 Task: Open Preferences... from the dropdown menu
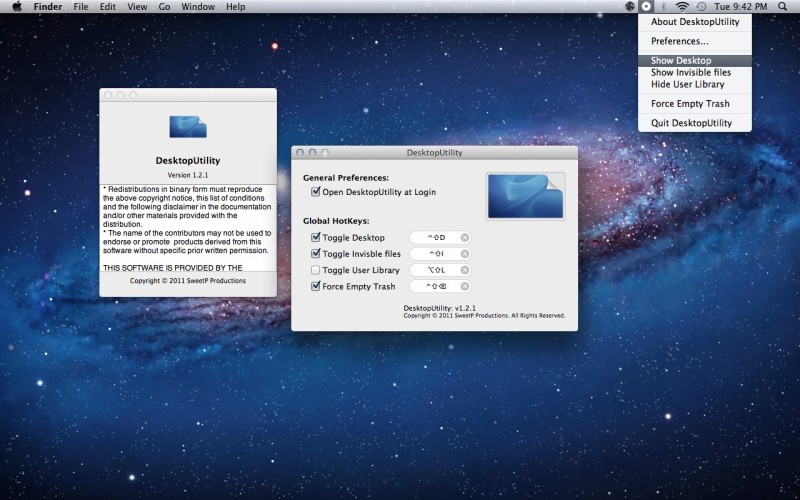click(x=694, y=41)
